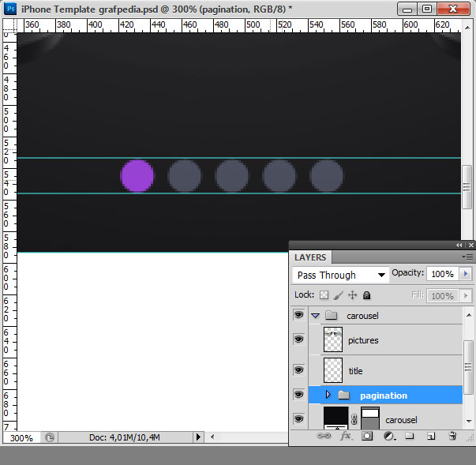The height and width of the screenshot is (465, 476).
Task: Hide the pictures layer
Action: pyautogui.click(x=298, y=339)
